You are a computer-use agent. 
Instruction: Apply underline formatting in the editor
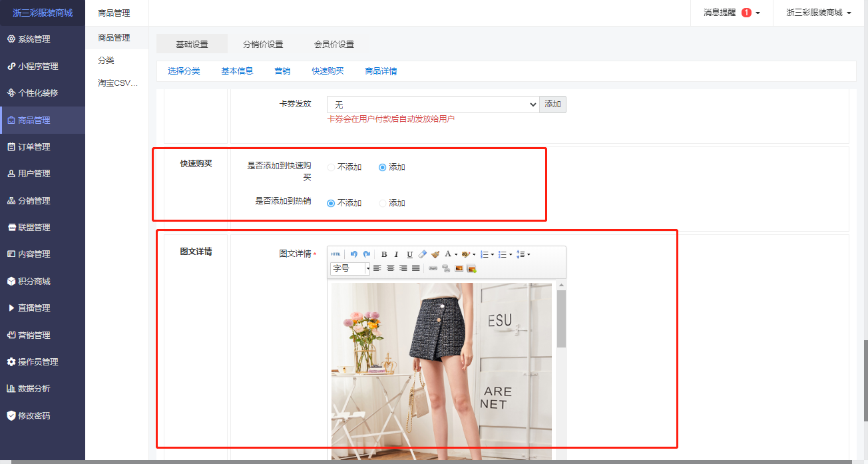pyautogui.click(x=410, y=254)
